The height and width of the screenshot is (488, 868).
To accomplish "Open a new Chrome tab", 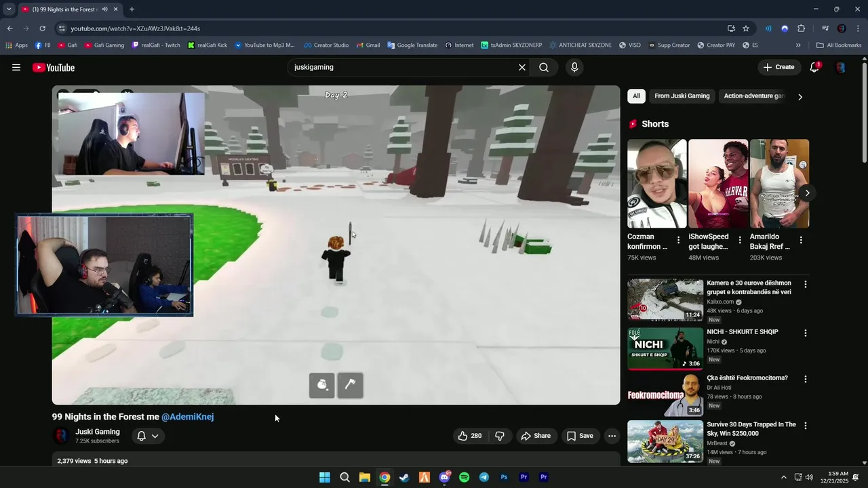I will point(132,9).
